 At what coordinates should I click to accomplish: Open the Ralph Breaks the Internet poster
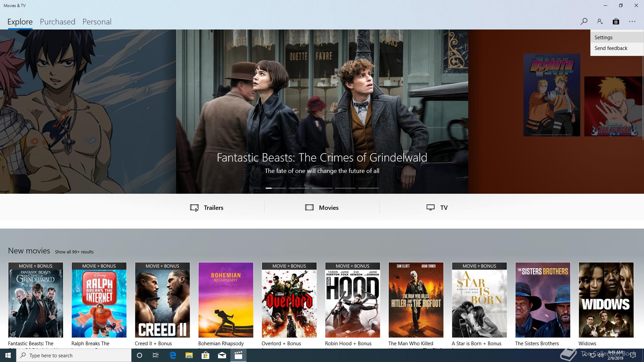click(x=99, y=300)
